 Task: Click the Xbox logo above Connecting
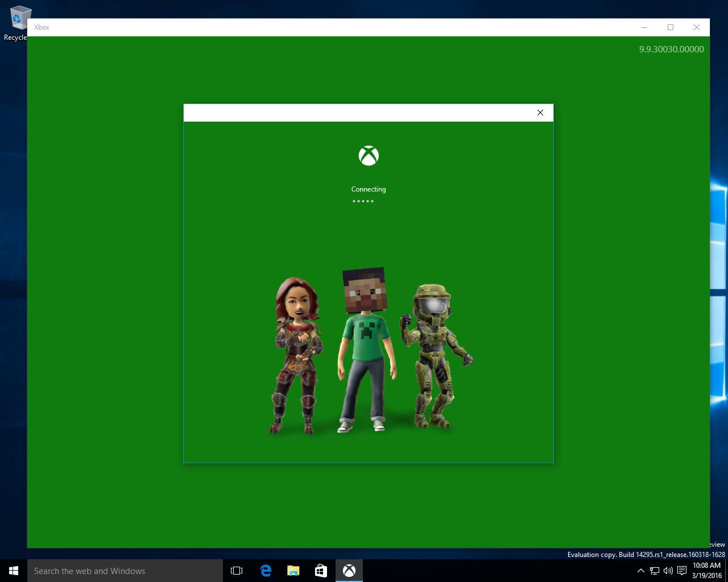pyautogui.click(x=369, y=156)
